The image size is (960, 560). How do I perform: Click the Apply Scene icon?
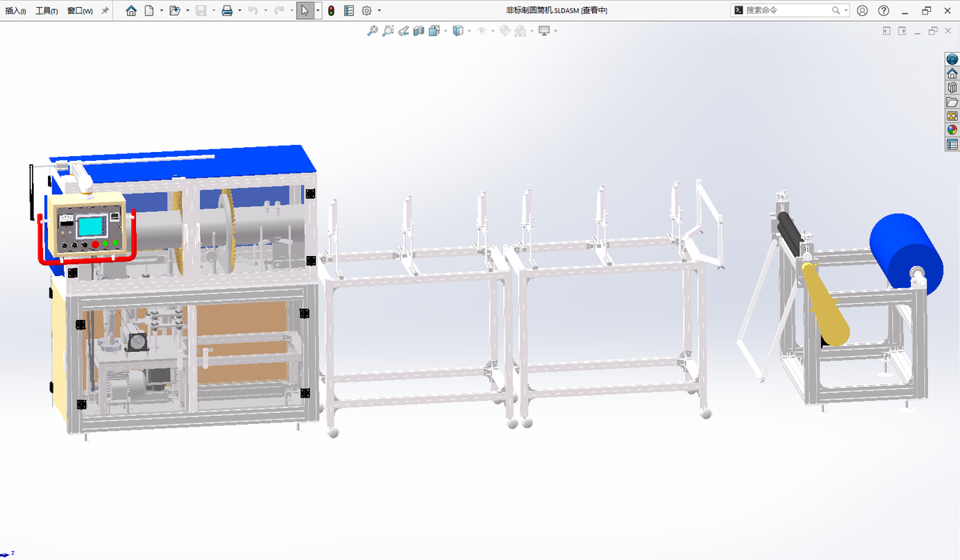(521, 31)
